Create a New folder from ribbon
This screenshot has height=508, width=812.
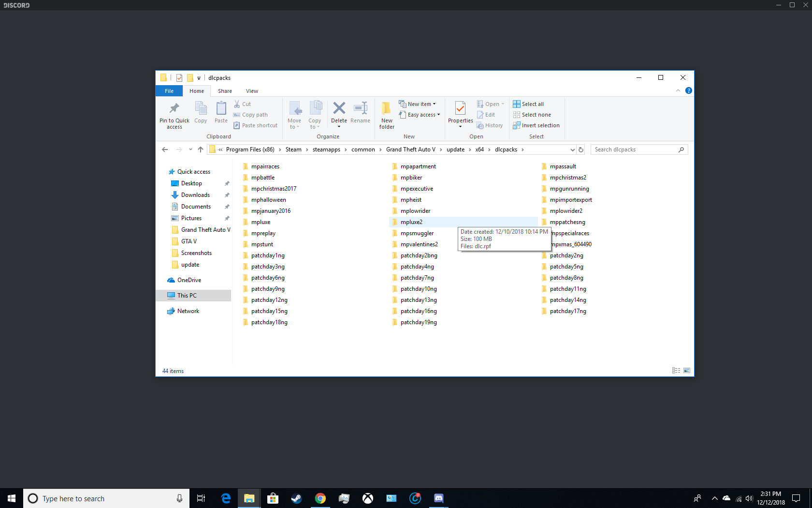pyautogui.click(x=387, y=115)
